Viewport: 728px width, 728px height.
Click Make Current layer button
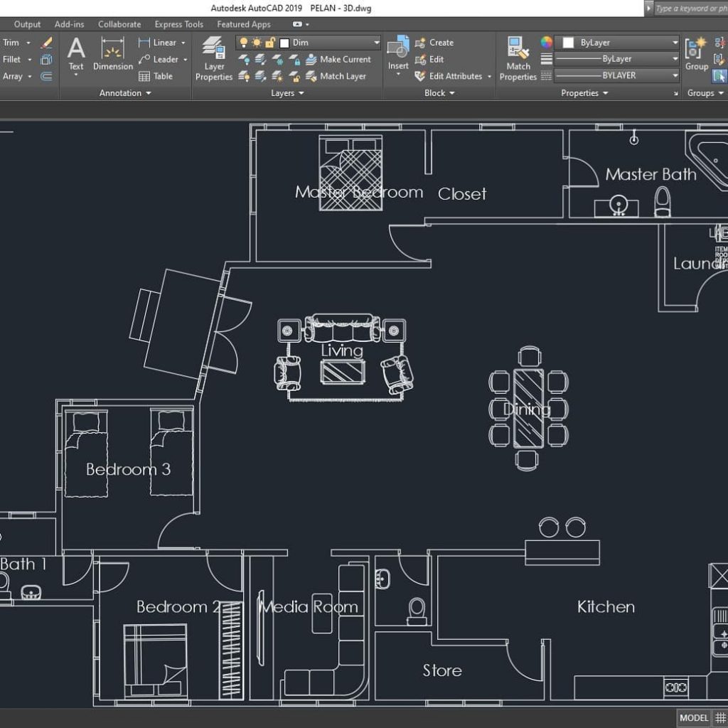(338, 60)
